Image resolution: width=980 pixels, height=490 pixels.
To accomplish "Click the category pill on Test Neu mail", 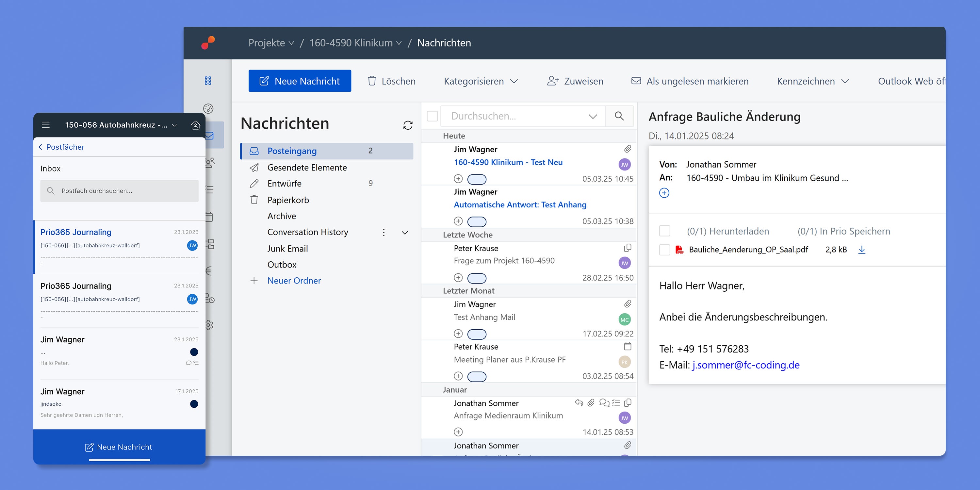I will (477, 179).
